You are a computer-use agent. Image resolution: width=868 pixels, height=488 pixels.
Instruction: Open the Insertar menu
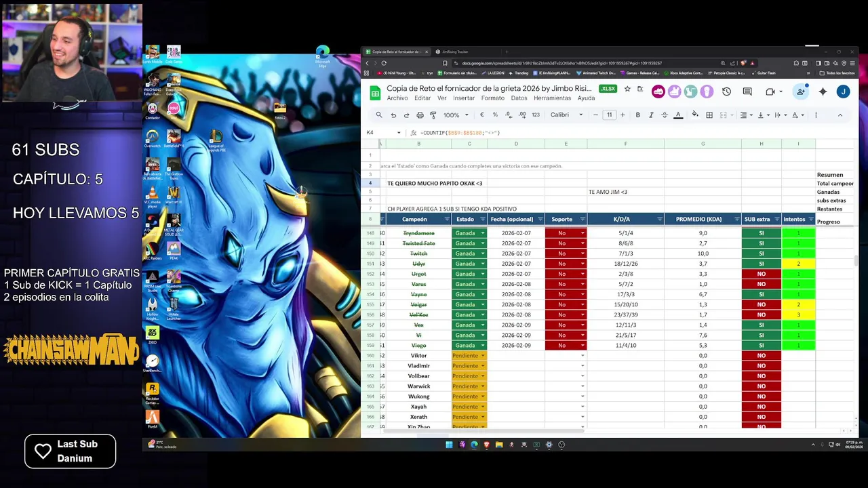pos(464,98)
